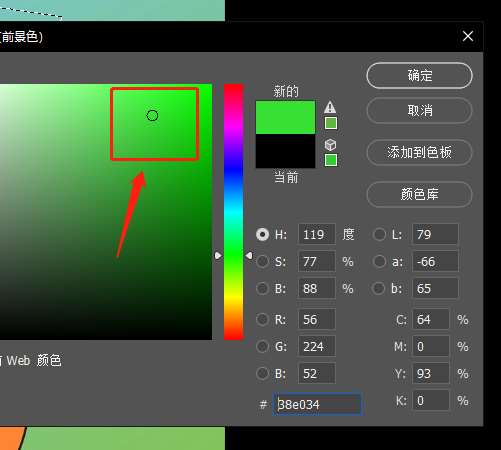Click the hex color input field
The height and width of the screenshot is (450, 501).
(317, 405)
